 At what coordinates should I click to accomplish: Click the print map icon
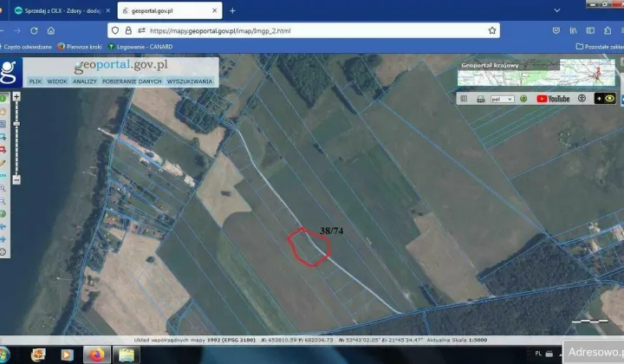coord(481,99)
